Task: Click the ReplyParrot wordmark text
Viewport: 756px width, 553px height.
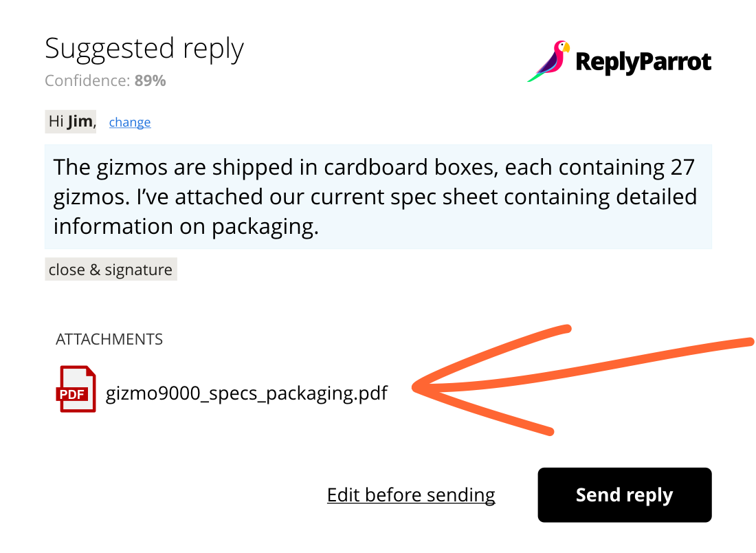Action: [x=643, y=63]
